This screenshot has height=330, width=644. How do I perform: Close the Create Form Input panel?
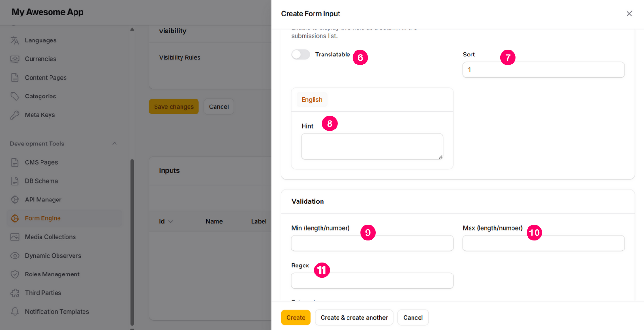(x=629, y=14)
